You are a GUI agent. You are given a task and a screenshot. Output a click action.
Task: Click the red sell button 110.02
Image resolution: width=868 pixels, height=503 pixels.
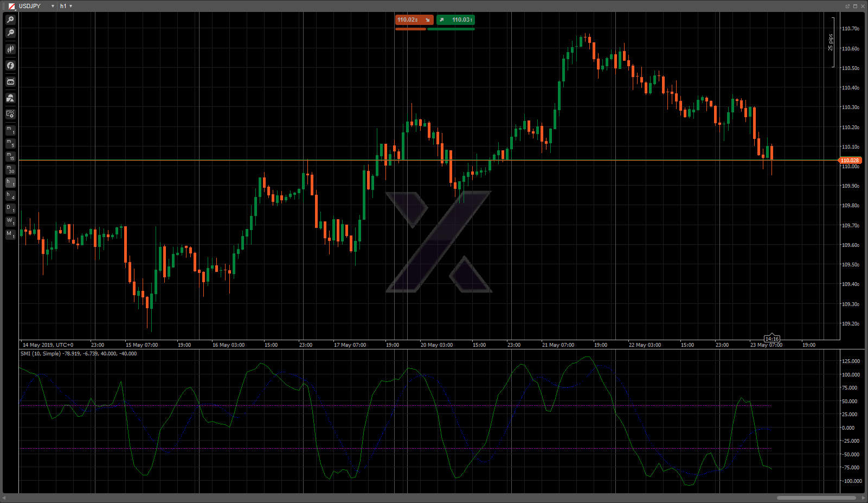pos(414,20)
